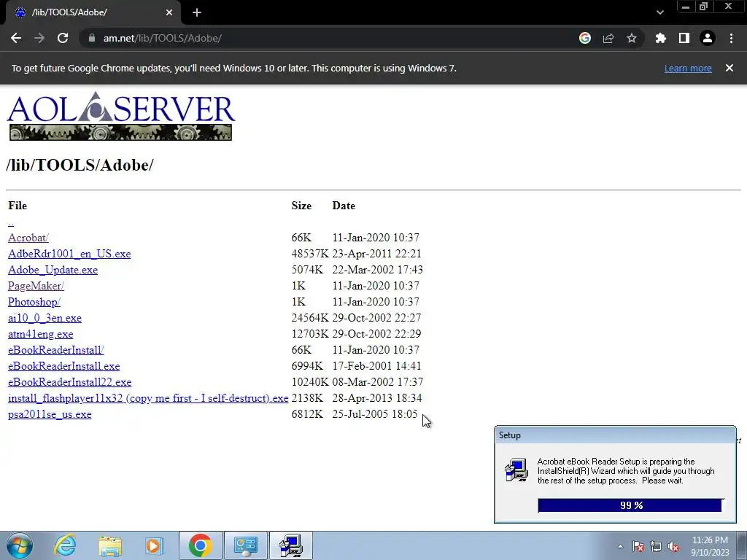Open Windows Media Player from taskbar
This screenshot has width=747, height=560.
coord(154,545)
